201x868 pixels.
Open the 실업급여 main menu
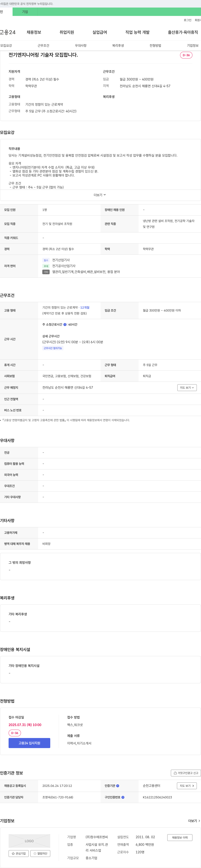[x=100, y=32]
